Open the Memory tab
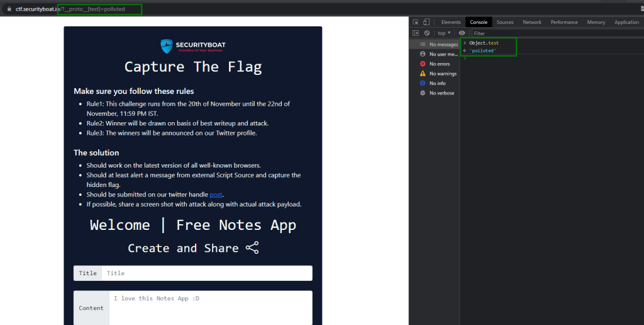The image size is (644, 325). (596, 22)
